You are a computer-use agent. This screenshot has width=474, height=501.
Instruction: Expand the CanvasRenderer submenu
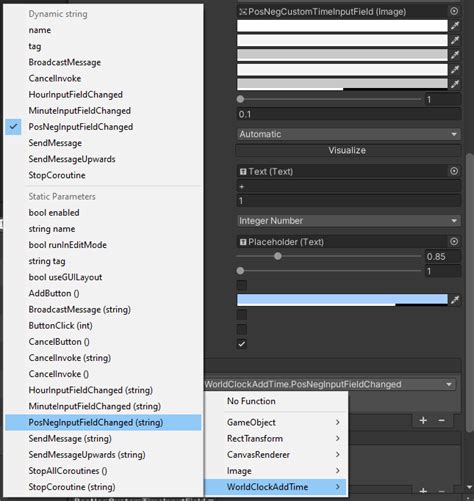[276, 455]
